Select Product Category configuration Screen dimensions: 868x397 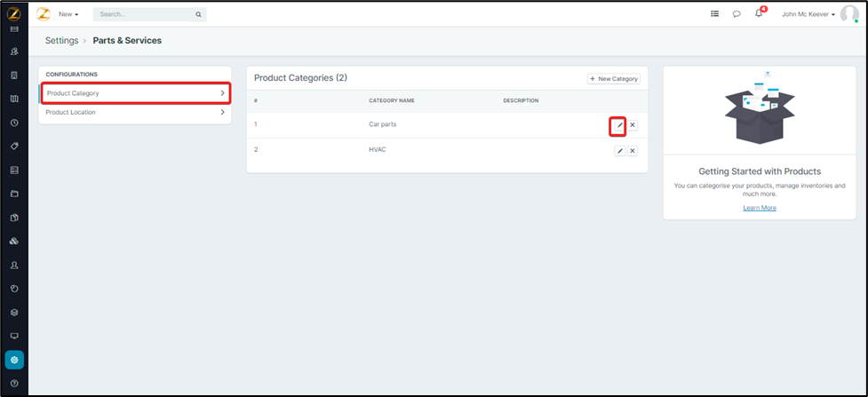pos(135,92)
